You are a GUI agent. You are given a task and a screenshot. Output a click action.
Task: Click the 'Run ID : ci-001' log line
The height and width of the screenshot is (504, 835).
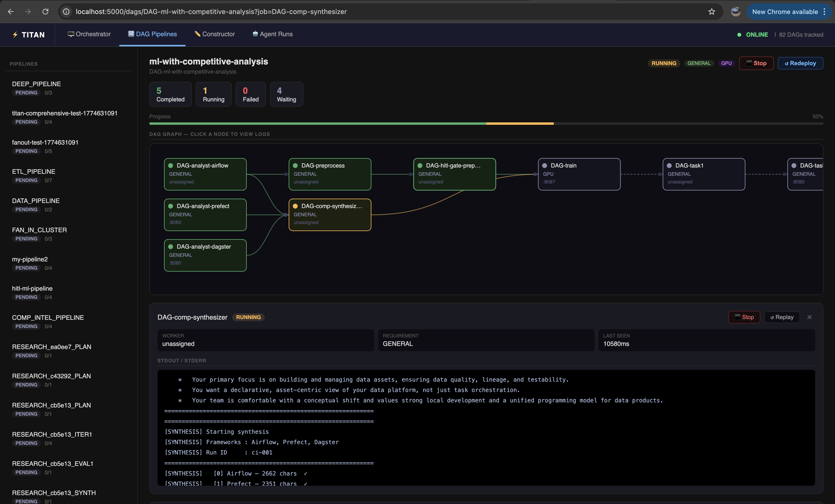(218, 453)
